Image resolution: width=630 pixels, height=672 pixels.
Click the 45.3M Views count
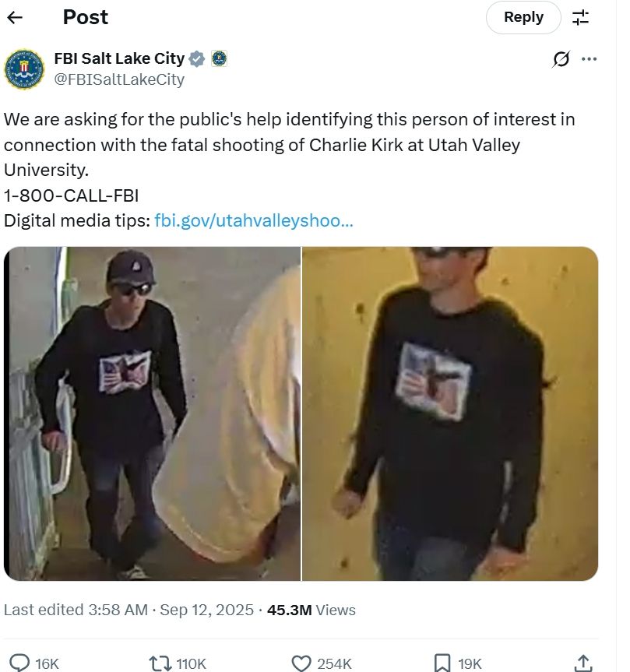311,610
